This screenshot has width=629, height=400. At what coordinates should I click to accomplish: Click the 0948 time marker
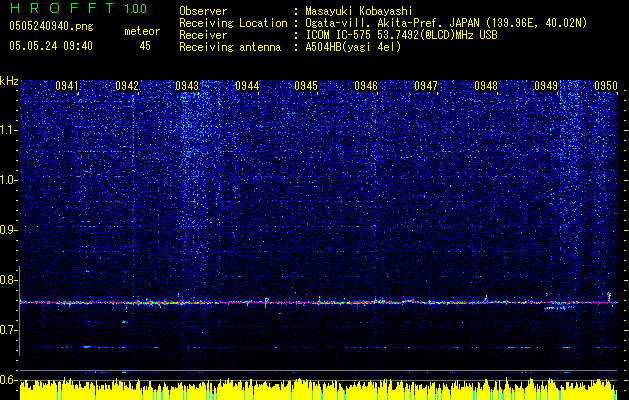click(x=486, y=86)
